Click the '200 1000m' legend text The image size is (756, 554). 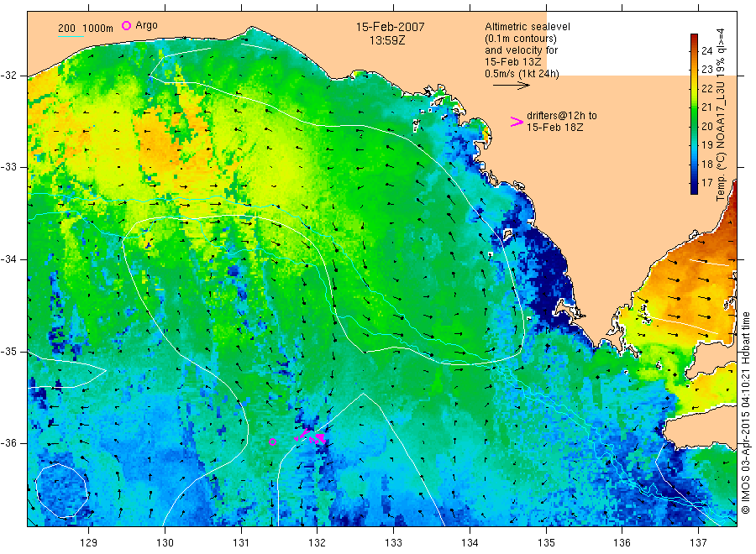click(86, 29)
